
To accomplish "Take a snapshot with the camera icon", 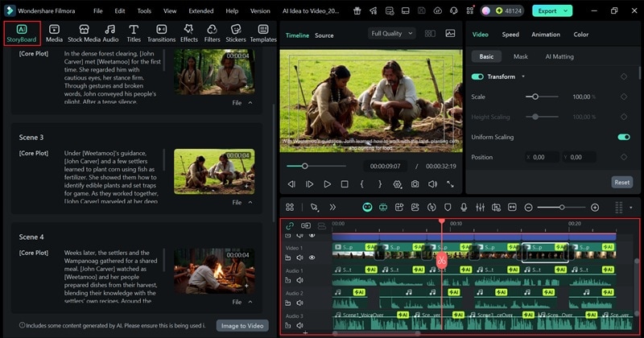I will pyautogui.click(x=415, y=184).
